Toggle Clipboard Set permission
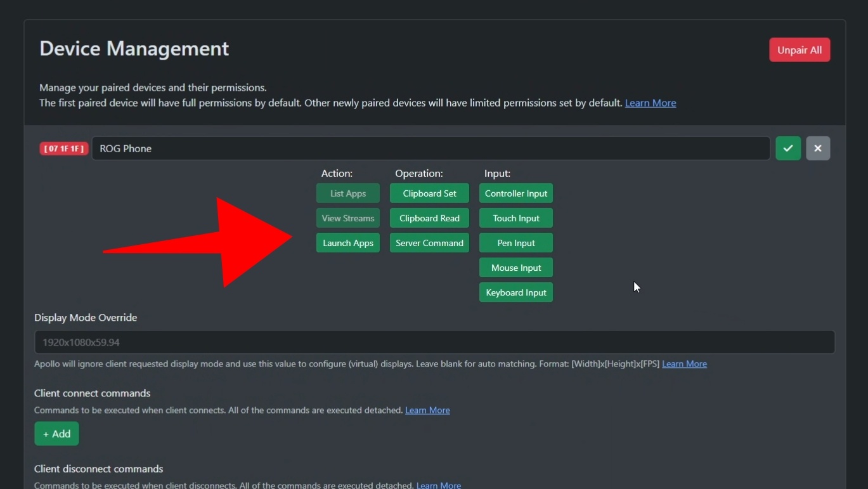The height and width of the screenshot is (489, 868). click(429, 193)
